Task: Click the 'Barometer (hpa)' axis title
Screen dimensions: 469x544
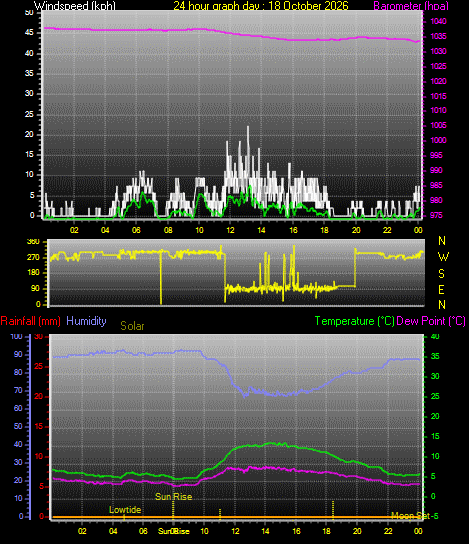Action: point(411,6)
